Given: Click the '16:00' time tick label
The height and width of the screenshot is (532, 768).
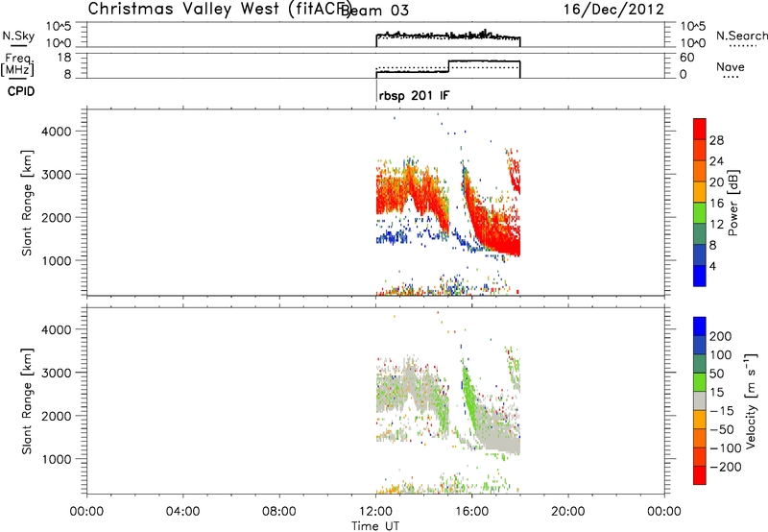Looking at the screenshot, I should click(471, 512).
